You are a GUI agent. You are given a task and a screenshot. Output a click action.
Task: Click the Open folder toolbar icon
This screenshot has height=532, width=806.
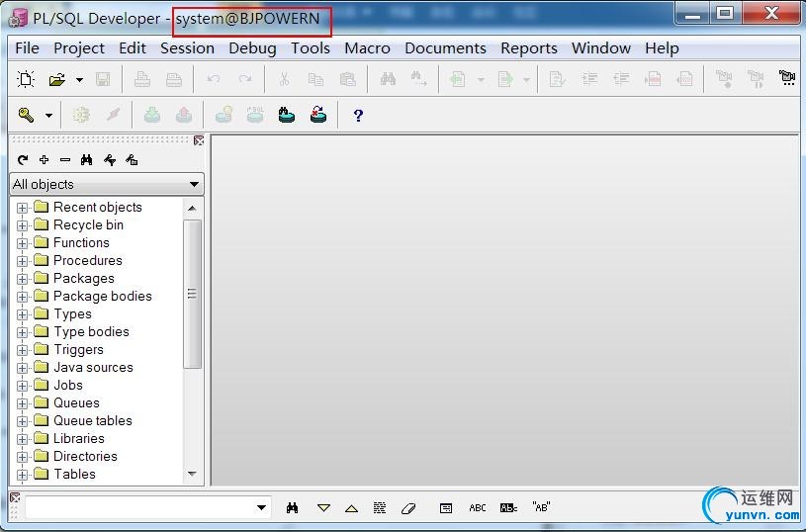pyautogui.click(x=57, y=79)
